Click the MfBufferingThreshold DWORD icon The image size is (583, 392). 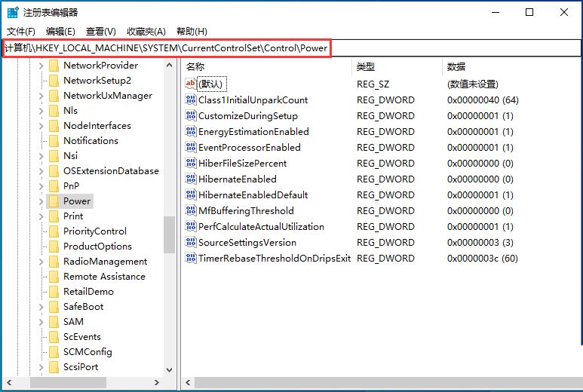tap(190, 210)
